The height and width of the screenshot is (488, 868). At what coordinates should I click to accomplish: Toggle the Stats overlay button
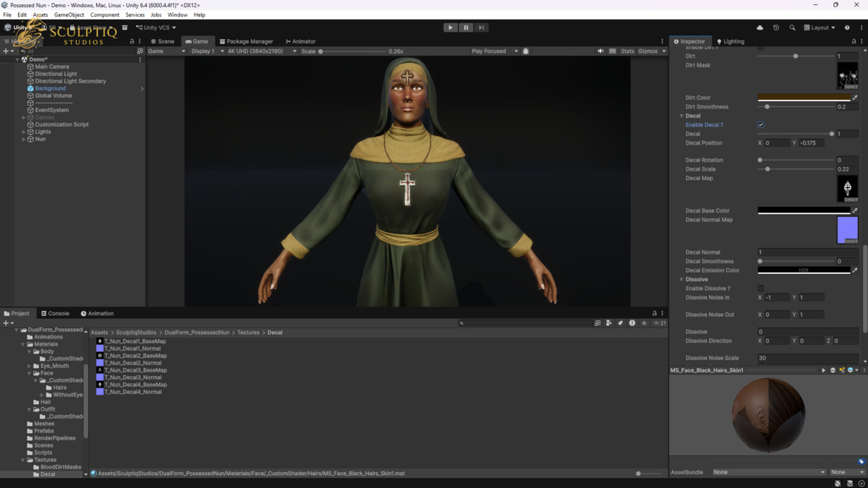pos(627,51)
